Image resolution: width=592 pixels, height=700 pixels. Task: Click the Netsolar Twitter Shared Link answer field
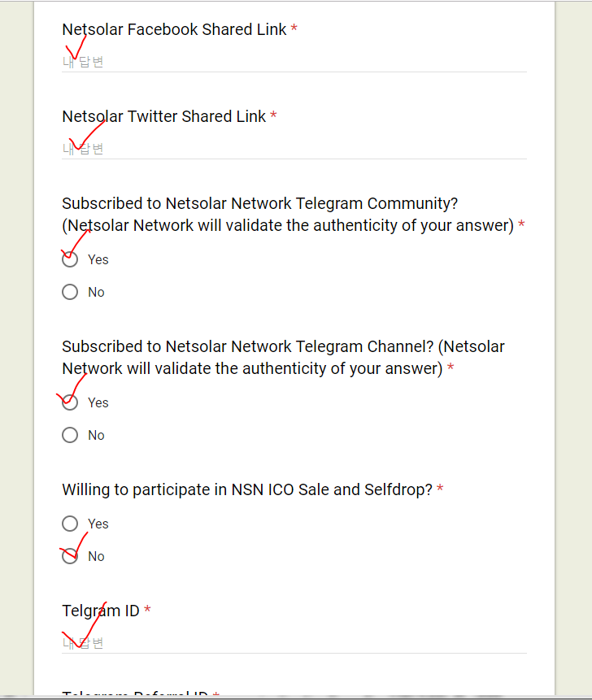[293, 149]
